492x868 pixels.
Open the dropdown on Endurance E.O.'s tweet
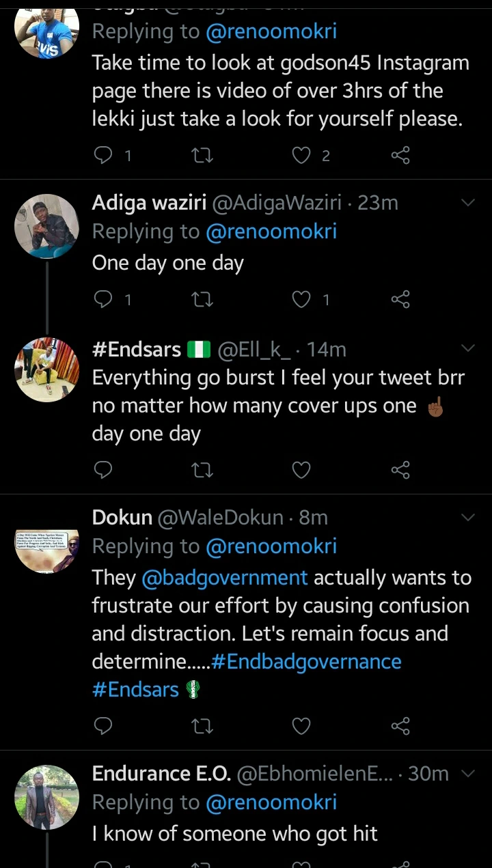(468, 773)
